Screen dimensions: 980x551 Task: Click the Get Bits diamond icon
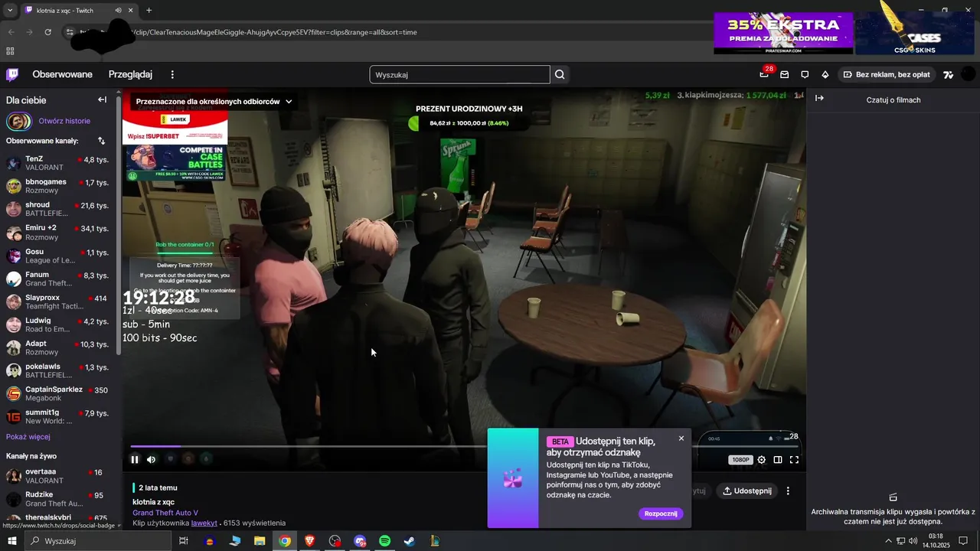[825, 74]
